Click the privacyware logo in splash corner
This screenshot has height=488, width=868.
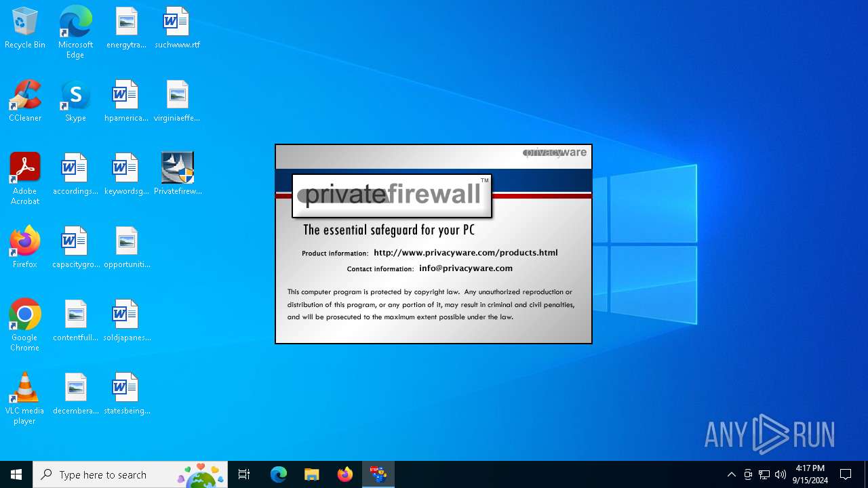[x=555, y=152]
